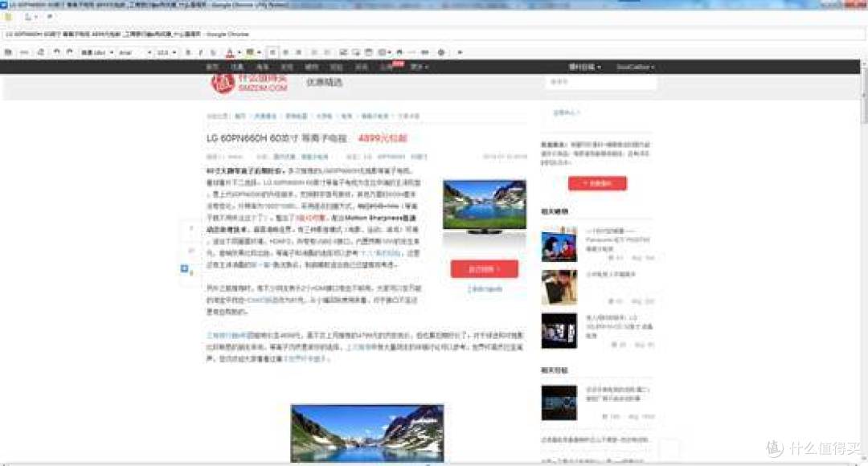Viewport: 868px width, 466px height.
Task: Click the link under the red purchase button
Action: pyautogui.click(x=485, y=289)
